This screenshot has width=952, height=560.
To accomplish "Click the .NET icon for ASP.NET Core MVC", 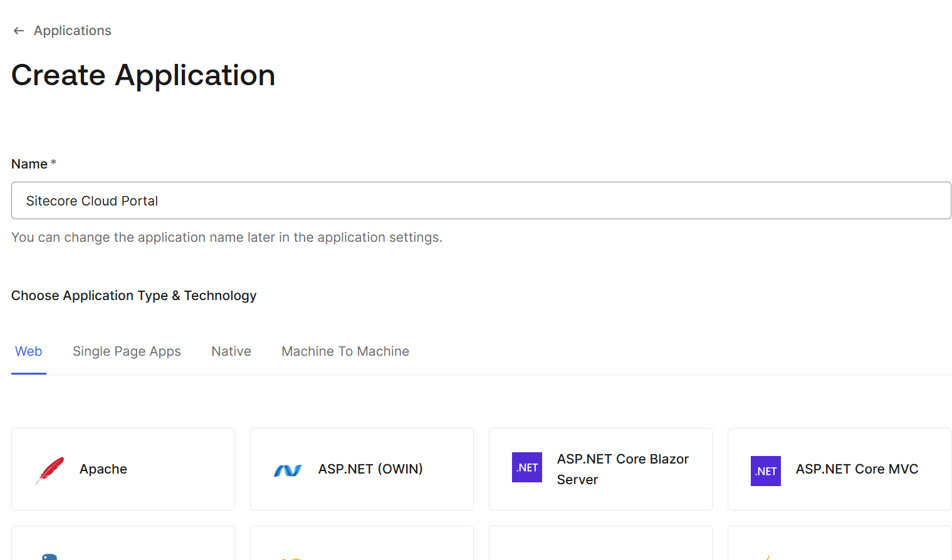I will pos(766,471).
